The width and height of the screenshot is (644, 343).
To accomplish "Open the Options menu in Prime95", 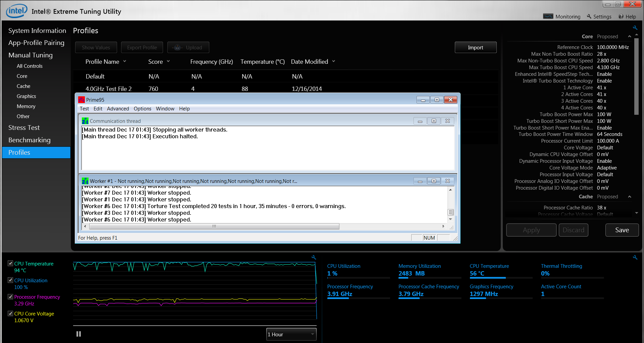I will (x=143, y=109).
